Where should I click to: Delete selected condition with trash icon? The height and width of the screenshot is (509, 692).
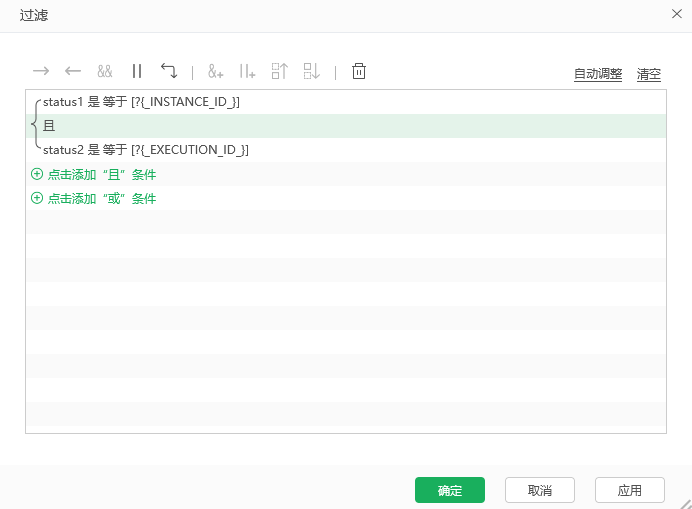359,71
